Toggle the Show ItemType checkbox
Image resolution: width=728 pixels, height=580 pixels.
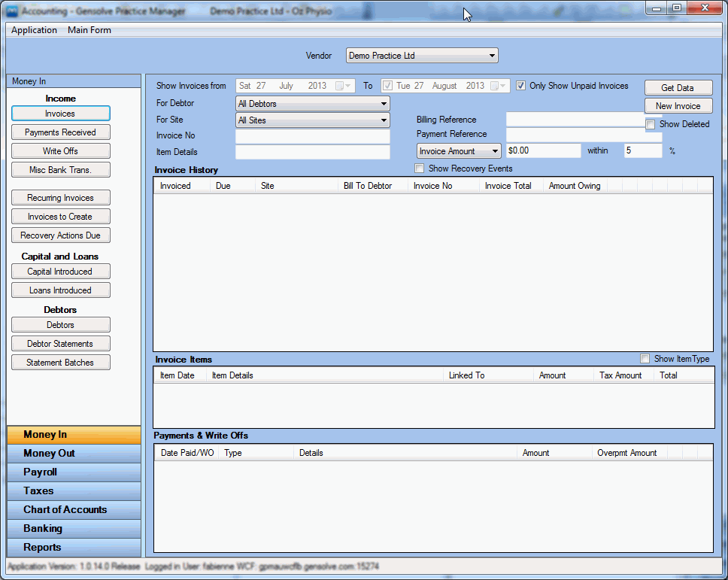[645, 359]
